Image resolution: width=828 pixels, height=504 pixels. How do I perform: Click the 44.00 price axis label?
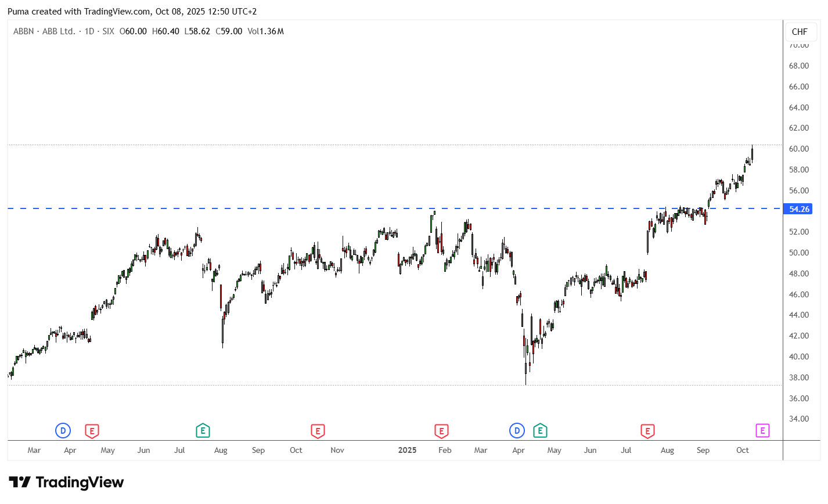[x=799, y=315]
